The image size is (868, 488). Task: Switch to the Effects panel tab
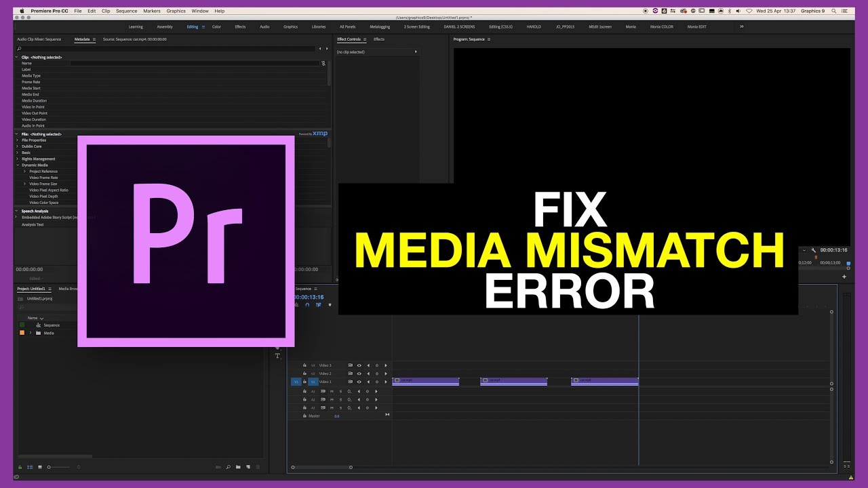pos(379,39)
